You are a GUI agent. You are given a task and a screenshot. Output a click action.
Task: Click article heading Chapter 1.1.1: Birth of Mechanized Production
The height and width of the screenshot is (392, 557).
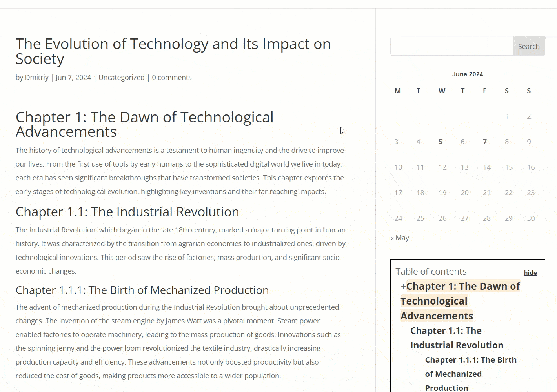[142, 290]
